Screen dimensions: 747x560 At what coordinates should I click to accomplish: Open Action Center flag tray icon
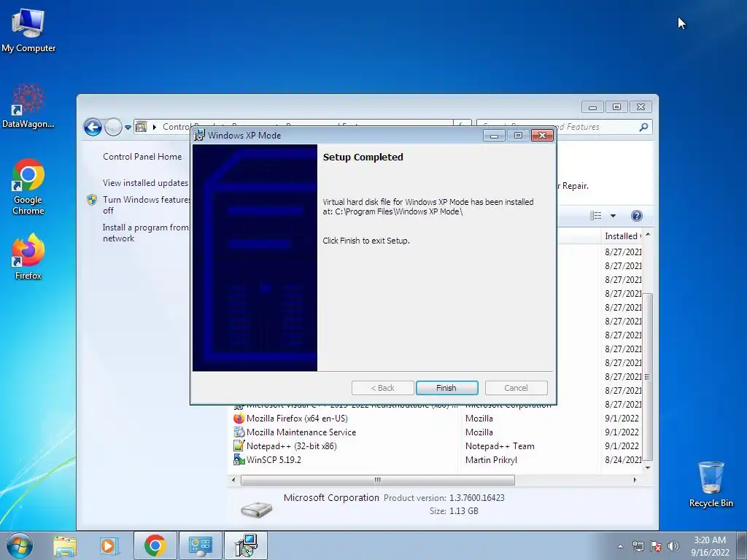656,546
